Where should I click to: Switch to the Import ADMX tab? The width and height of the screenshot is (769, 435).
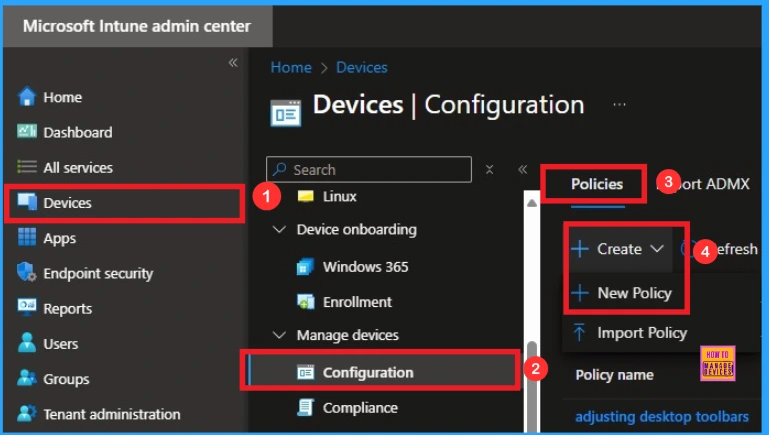tap(704, 184)
